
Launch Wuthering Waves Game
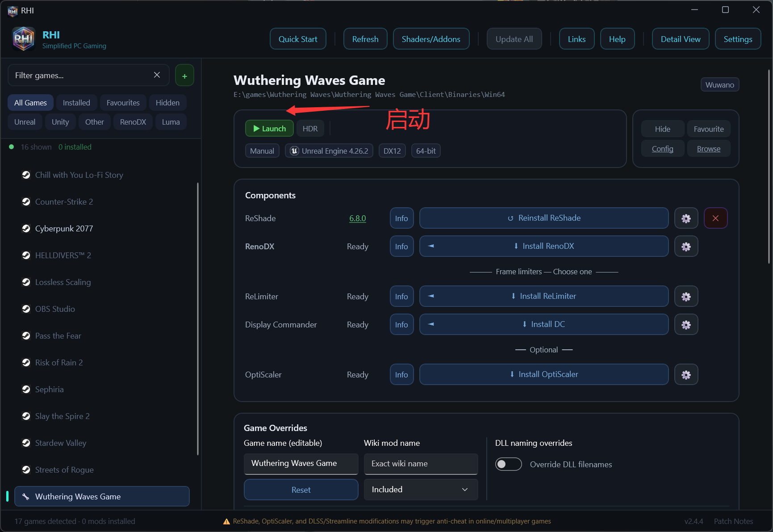pos(269,129)
